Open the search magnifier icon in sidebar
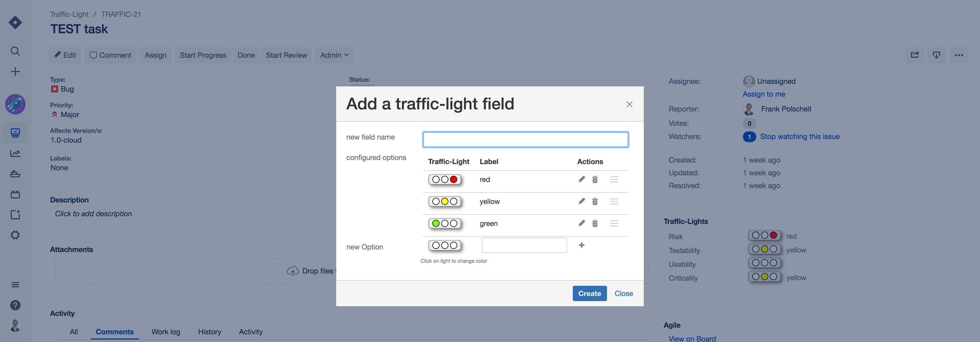The image size is (980, 342). pos(15,51)
